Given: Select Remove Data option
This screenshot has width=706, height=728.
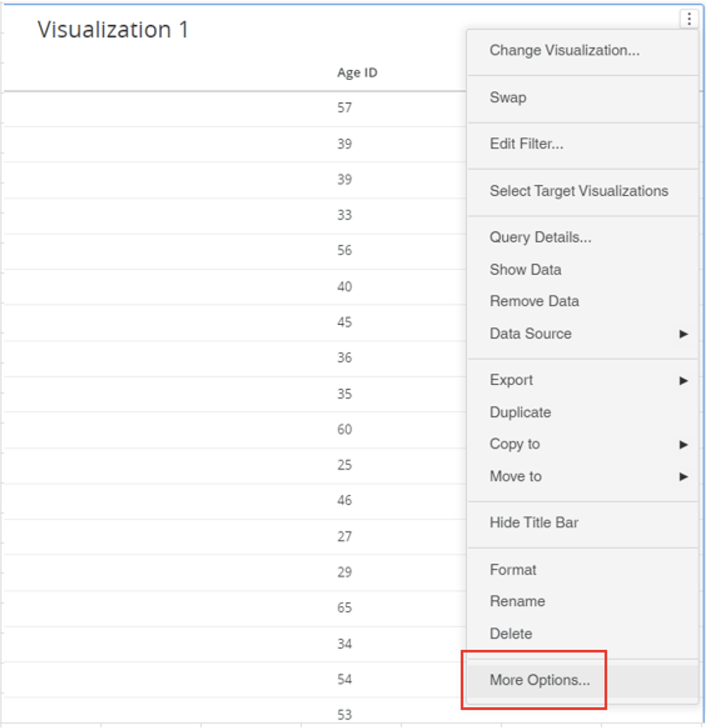Looking at the screenshot, I should point(534,301).
